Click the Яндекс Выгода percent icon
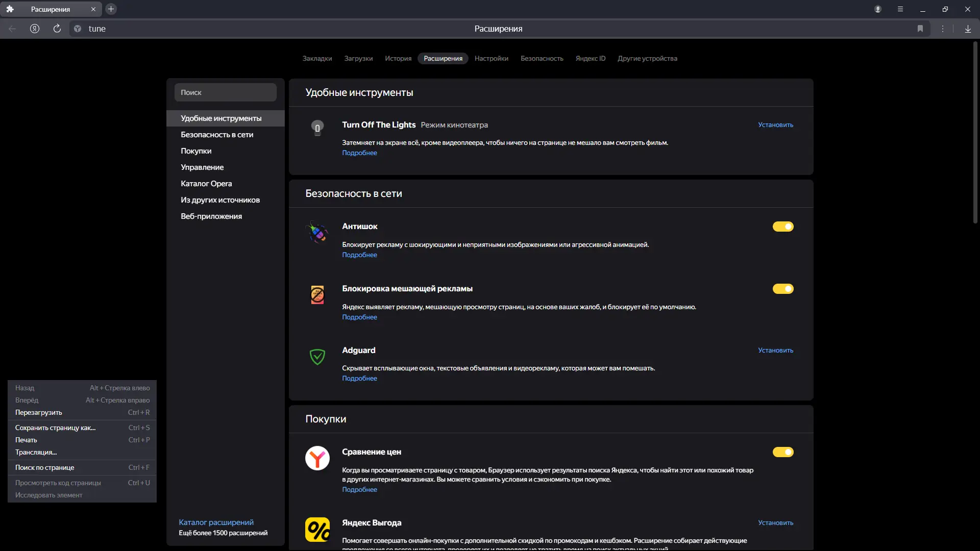Viewport: 980px width, 551px height. coord(317,530)
